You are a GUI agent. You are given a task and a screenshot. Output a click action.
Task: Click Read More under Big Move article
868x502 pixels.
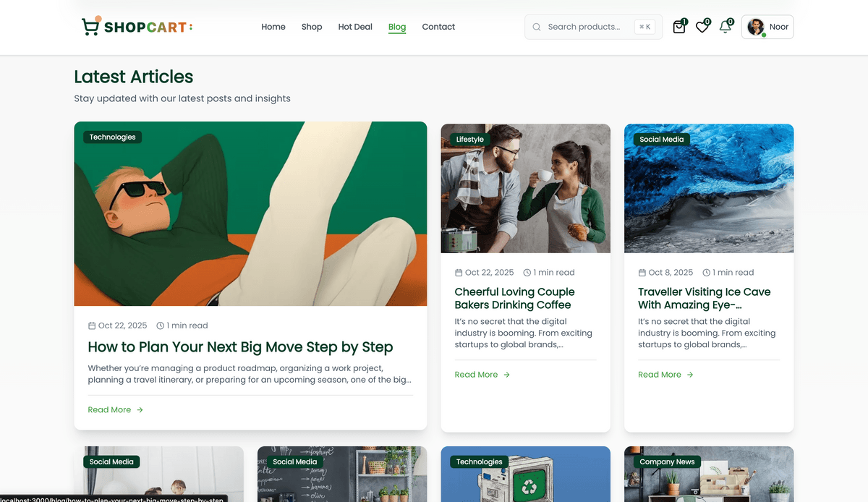110,409
